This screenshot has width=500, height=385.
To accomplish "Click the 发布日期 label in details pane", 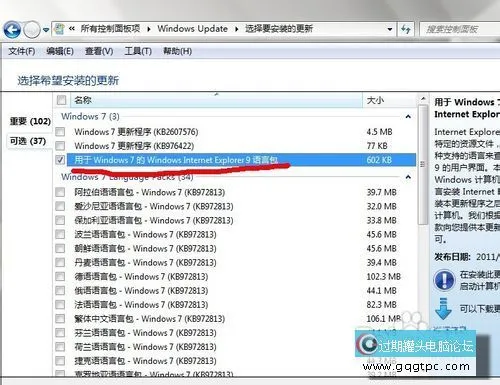I will click(x=452, y=257).
